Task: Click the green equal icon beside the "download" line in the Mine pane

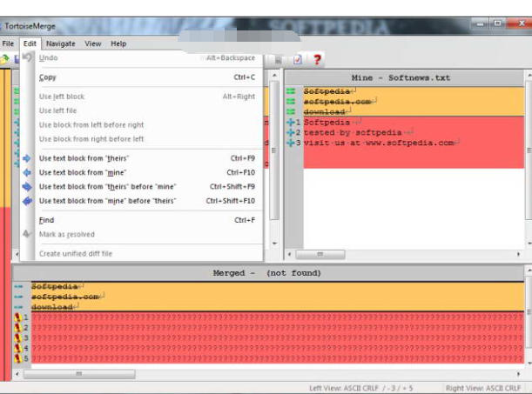Action: point(291,112)
